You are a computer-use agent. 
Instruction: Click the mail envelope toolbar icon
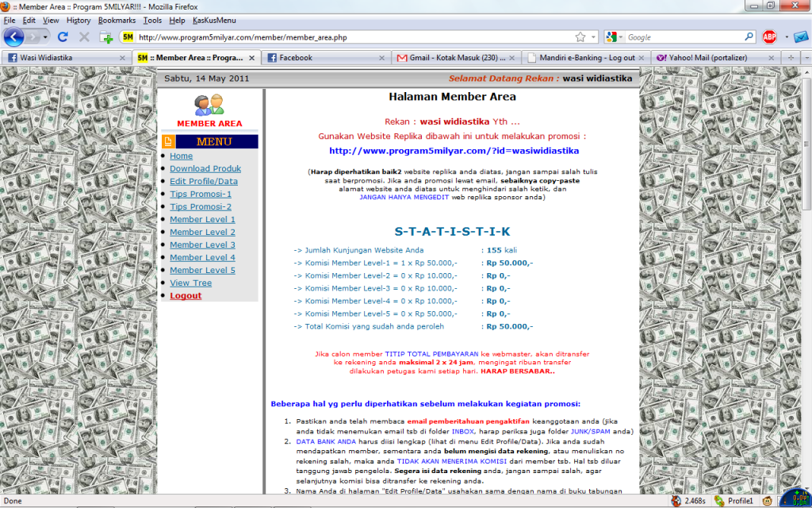pos(801,37)
